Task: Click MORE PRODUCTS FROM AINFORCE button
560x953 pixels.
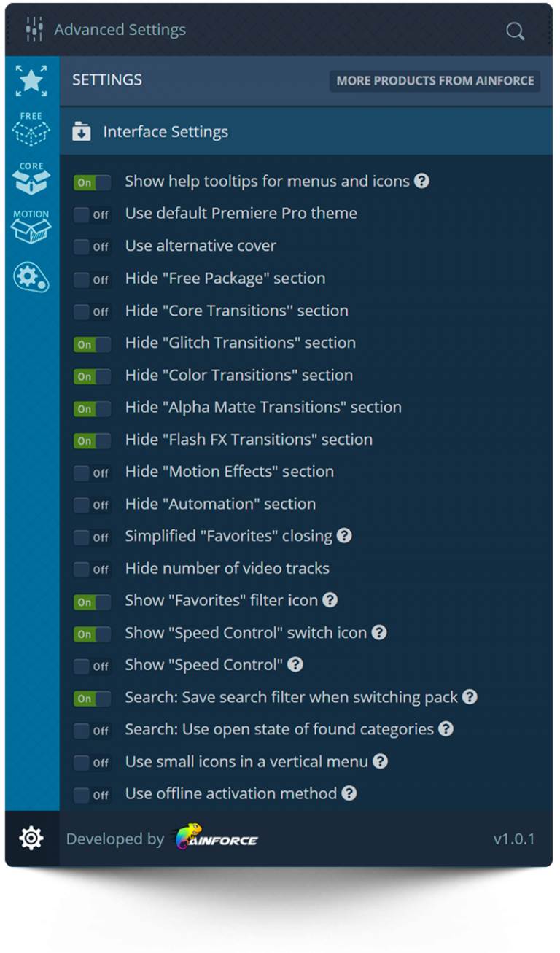Action: click(434, 81)
